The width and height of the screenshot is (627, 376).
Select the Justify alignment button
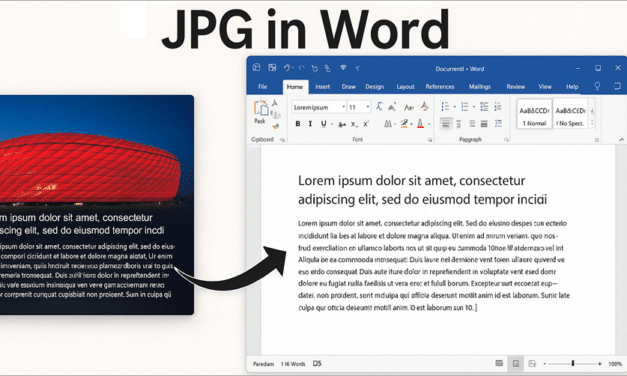484,124
